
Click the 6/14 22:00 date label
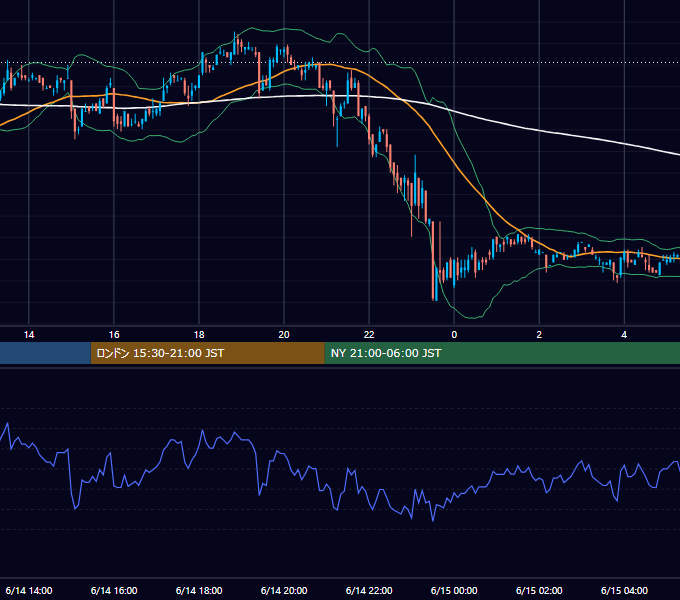pos(369,590)
